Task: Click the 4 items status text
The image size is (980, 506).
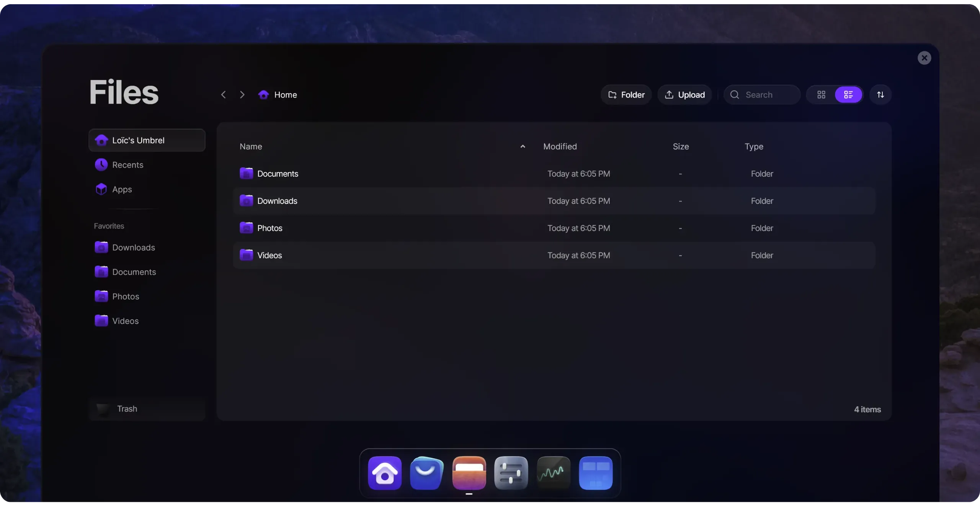Action: [867, 409]
